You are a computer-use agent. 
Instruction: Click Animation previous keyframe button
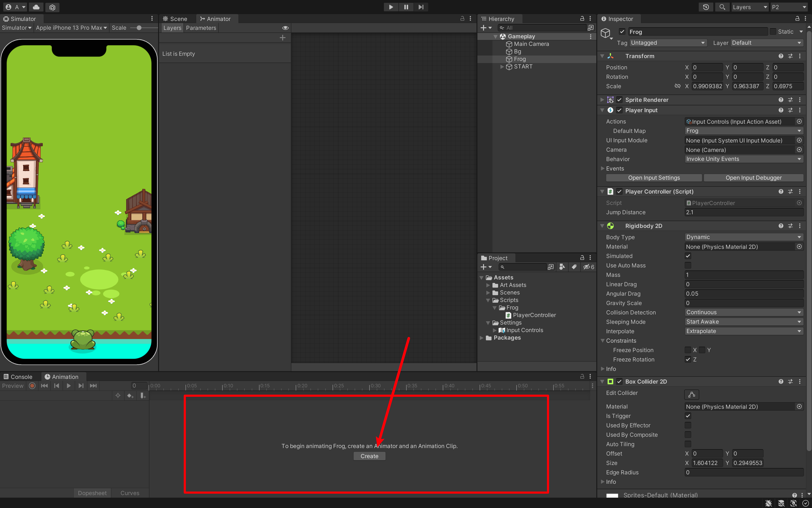(57, 386)
